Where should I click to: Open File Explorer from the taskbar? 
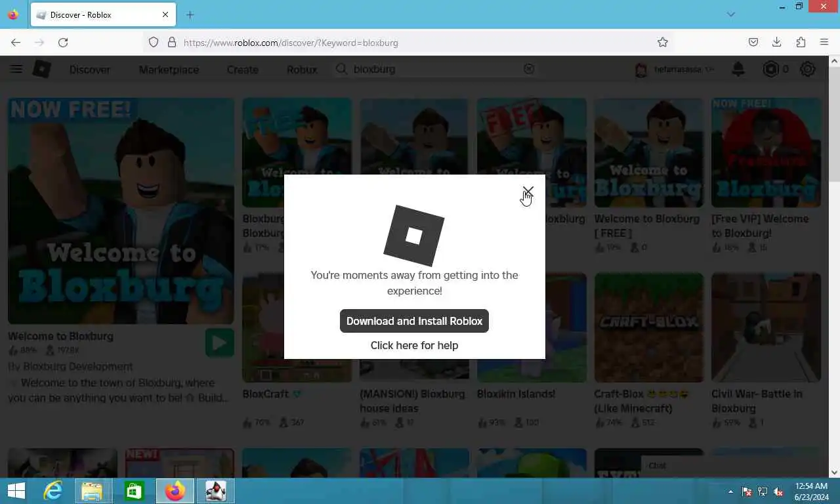coord(93,491)
